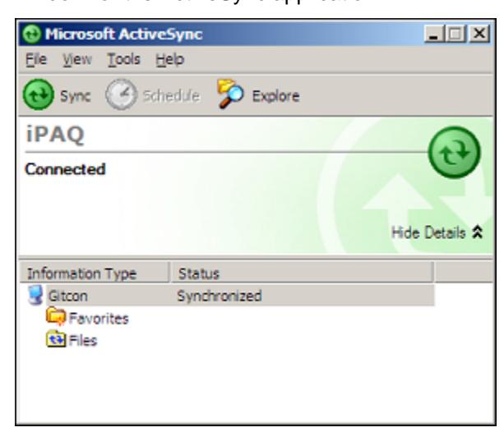Click the ActiveSync title bar icon
Viewport: 504px width, 432px height.
coord(31,34)
